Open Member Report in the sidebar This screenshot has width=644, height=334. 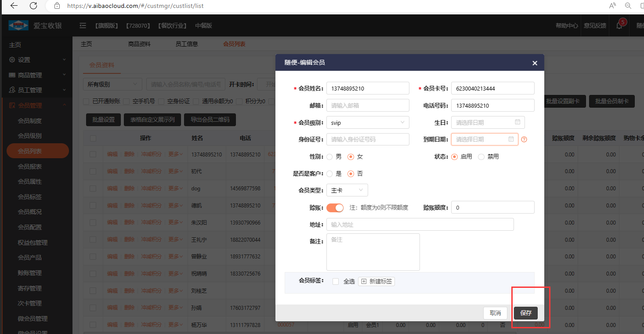pos(30,167)
